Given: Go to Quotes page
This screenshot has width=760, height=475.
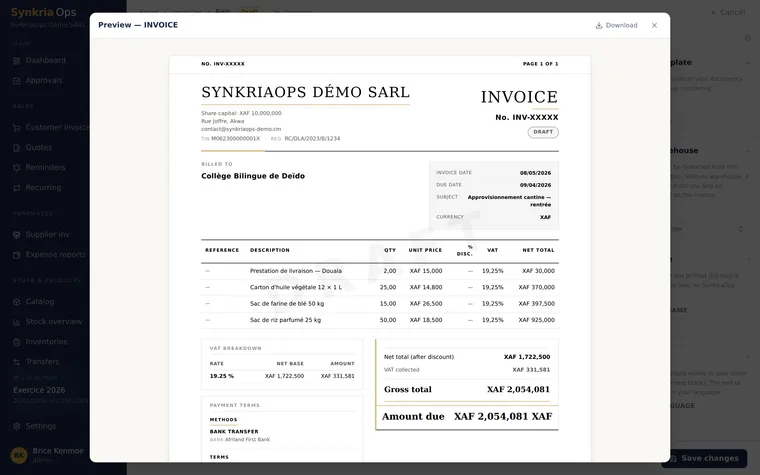Looking at the screenshot, I should click(x=39, y=147).
